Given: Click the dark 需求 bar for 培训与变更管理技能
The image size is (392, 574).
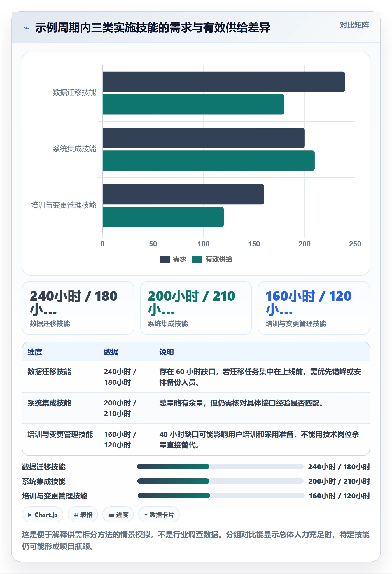Looking at the screenshot, I should tap(183, 194).
